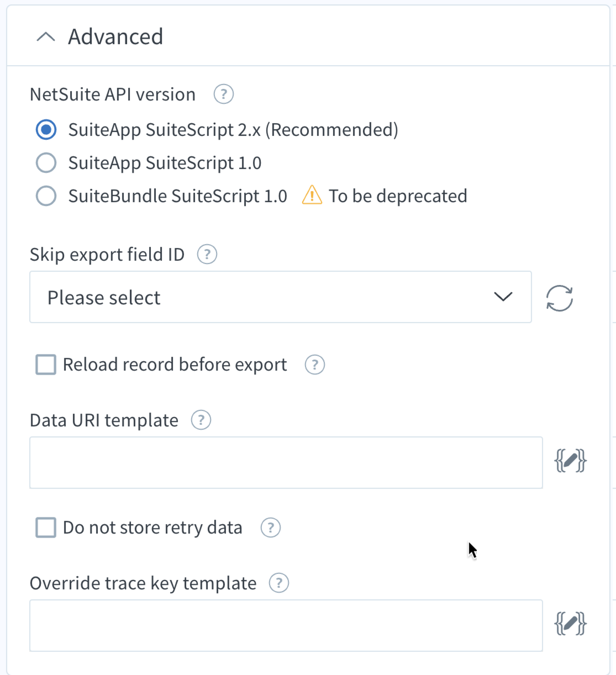Show help for Skip export field ID

[207, 254]
